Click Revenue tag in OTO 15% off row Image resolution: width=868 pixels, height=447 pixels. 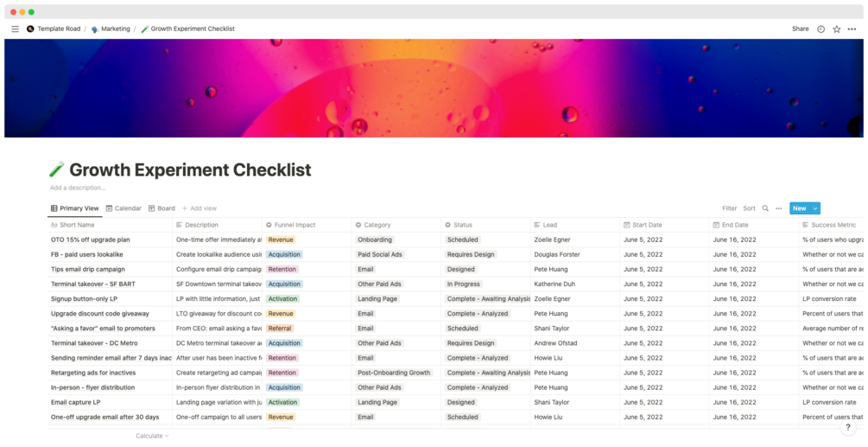click(x=281, y=239)
